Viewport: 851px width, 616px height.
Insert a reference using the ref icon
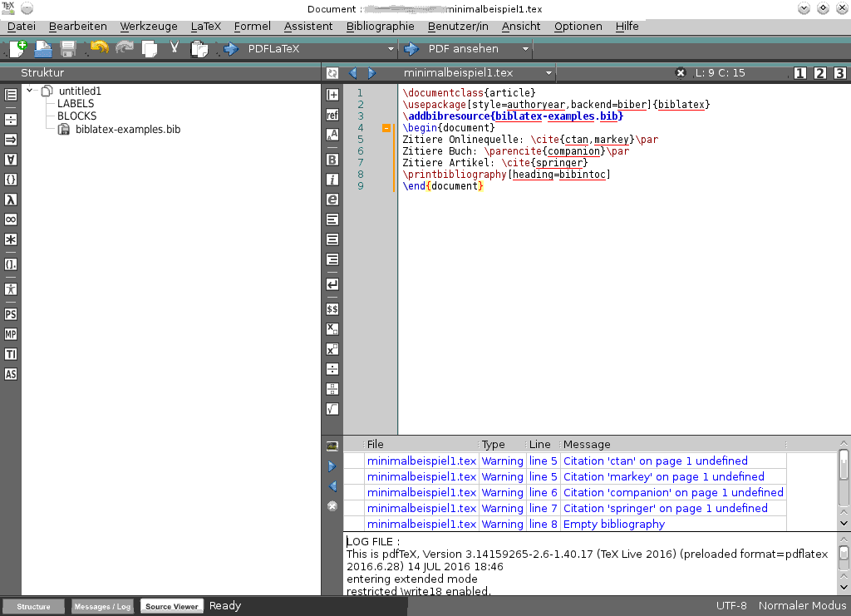pyautogui.click(x=332, y=115)
